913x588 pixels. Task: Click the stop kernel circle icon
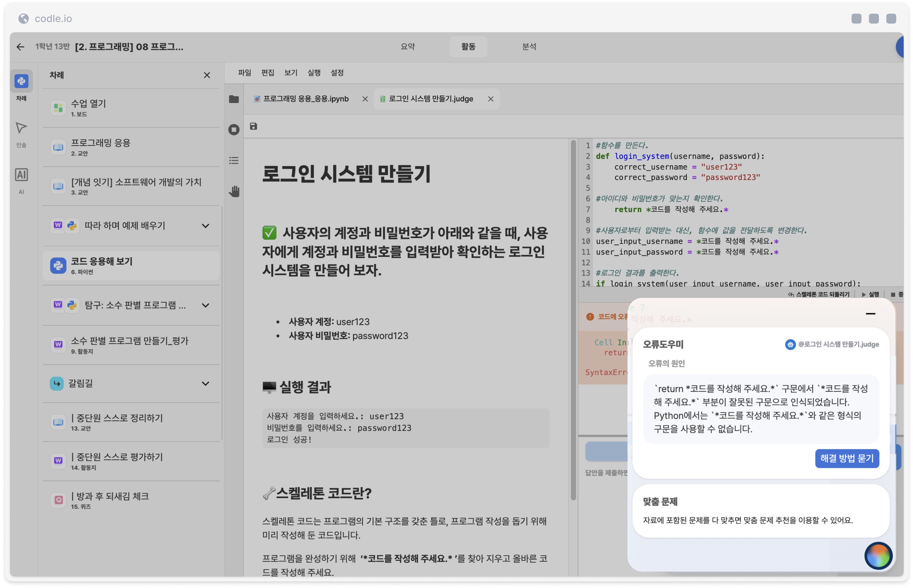(234, 130)
